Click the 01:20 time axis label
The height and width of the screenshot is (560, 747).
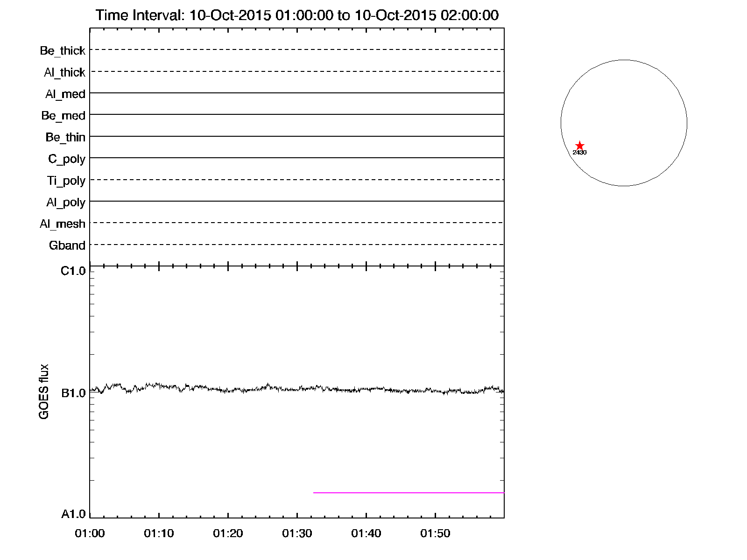pyautogui.click(x=228, y=533)
